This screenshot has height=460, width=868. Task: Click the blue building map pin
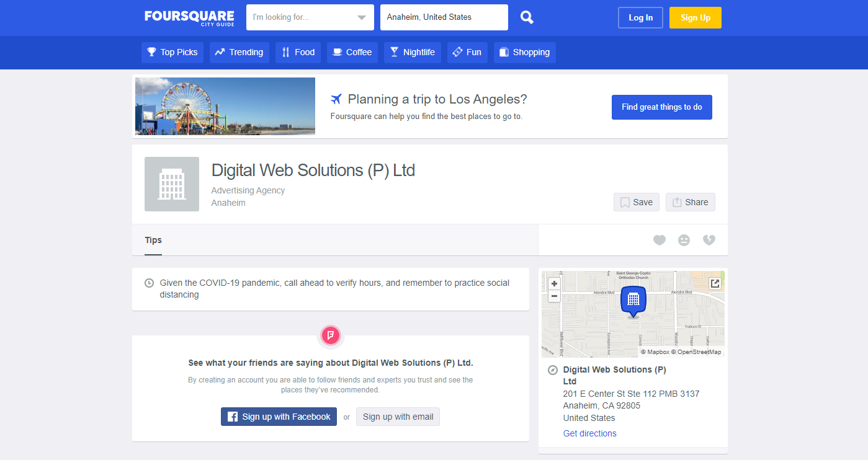tap(633, 301)
